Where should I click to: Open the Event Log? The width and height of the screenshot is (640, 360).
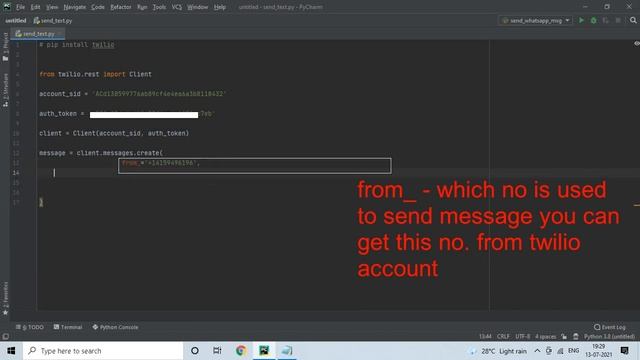click(610, 327)
